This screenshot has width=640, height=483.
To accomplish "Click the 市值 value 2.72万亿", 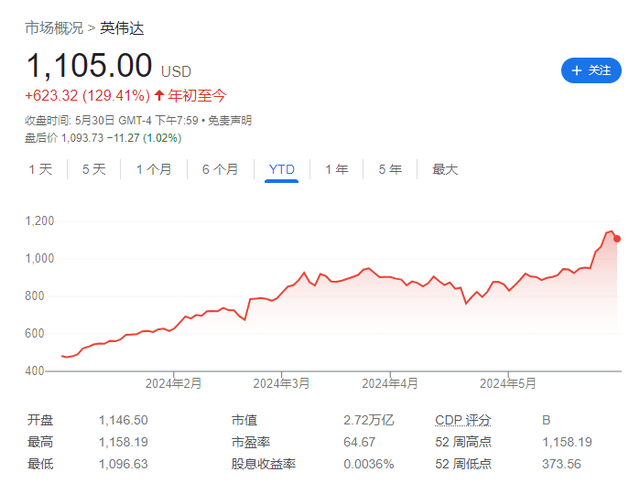I will 369,420.
